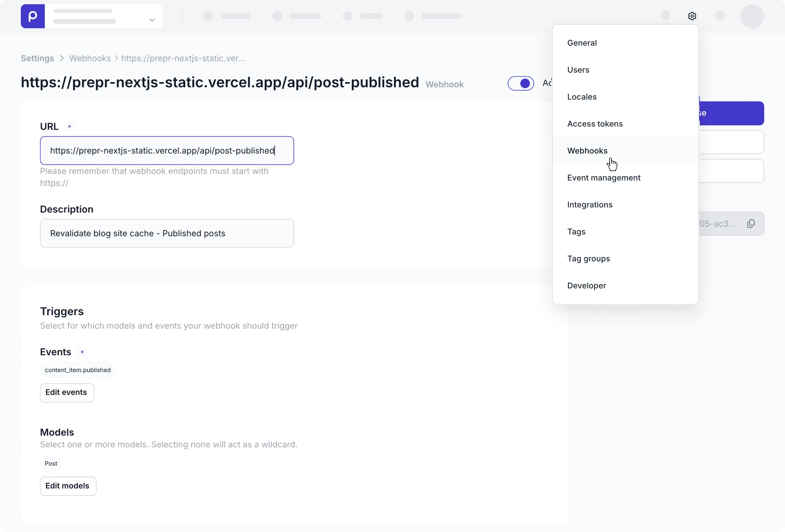Click the Prepr logo icon
Image resolution: width=785 pixels, height=532 pixels.
[33, 16]
